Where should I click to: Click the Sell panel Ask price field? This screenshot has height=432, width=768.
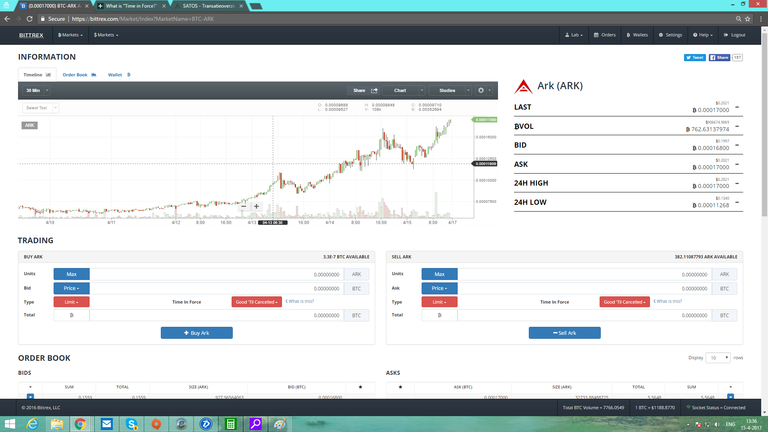584,288
